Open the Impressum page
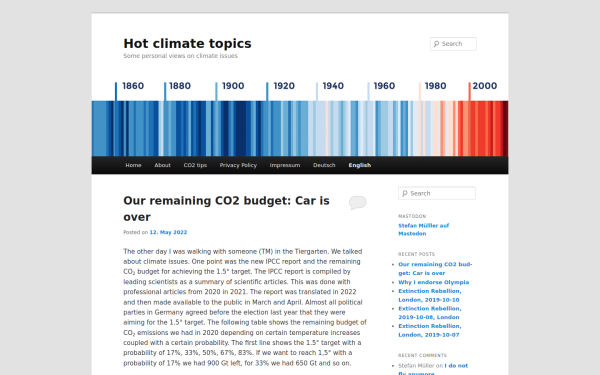 [x=285, y=165]
